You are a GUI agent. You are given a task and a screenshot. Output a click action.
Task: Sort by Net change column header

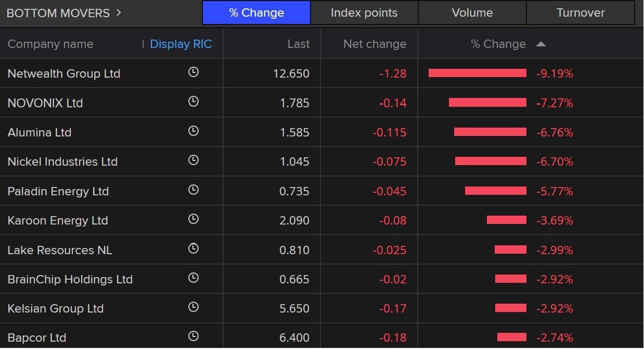(x=375, y=44)
